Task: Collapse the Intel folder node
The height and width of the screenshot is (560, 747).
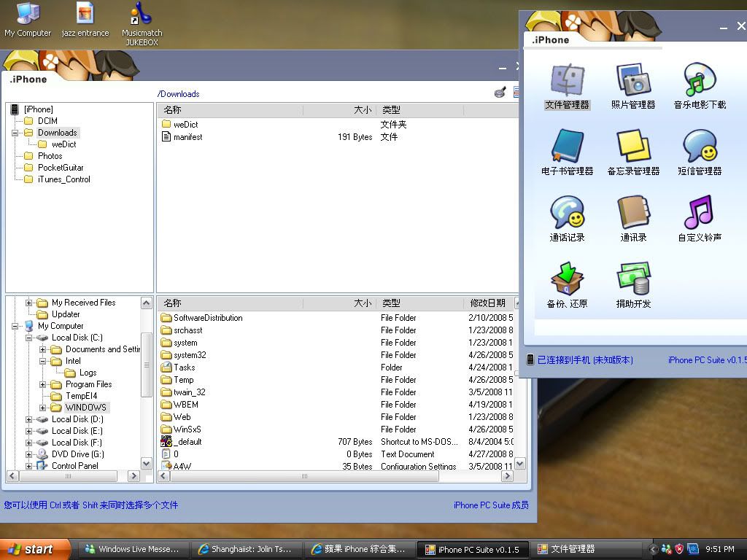Action: 42,361
